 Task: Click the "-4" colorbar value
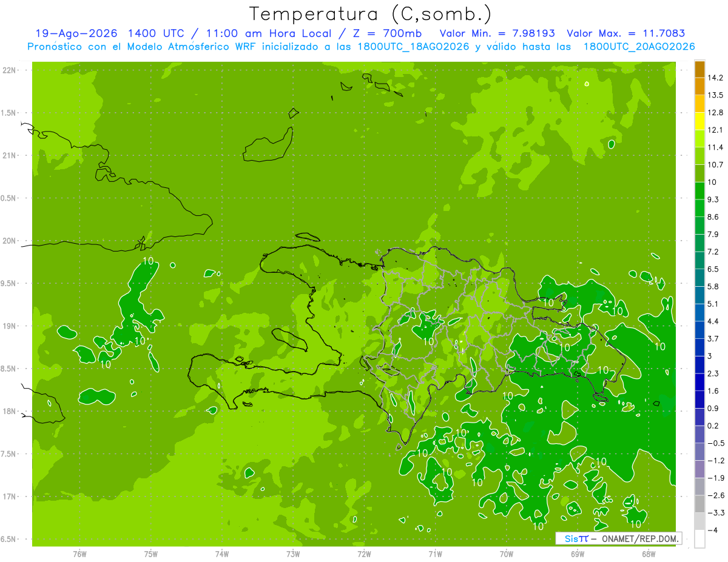(712, 530)
